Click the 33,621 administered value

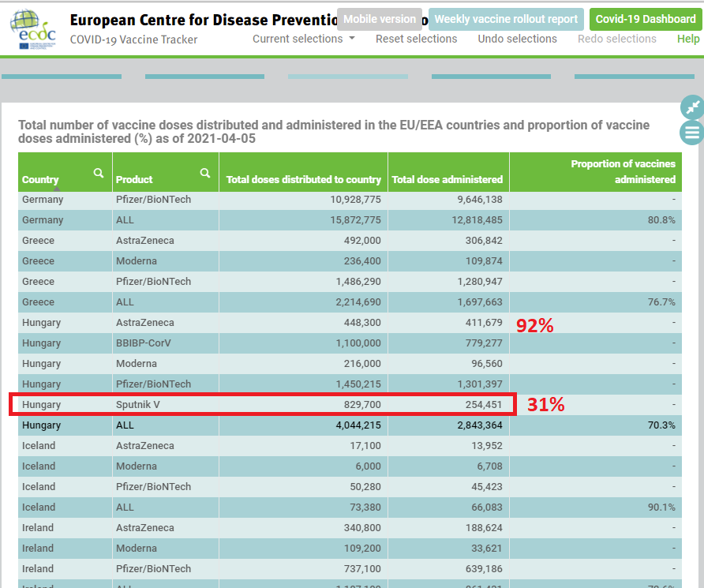[x=487, y=549]
